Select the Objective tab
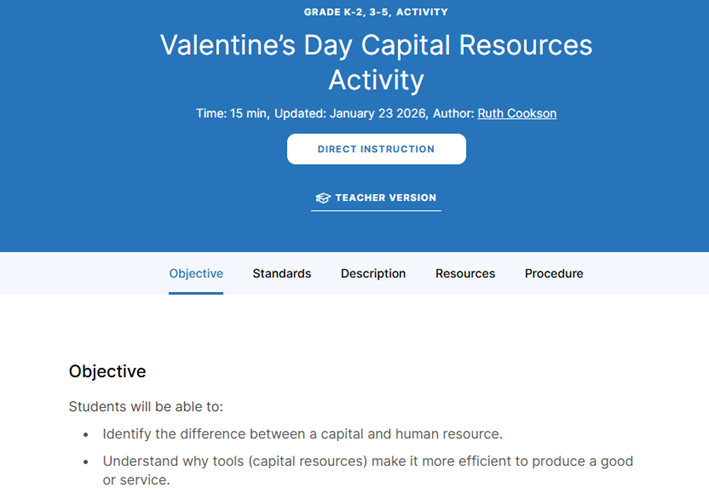This screenshot has height=499, width=709. click(x=196, y=273)
